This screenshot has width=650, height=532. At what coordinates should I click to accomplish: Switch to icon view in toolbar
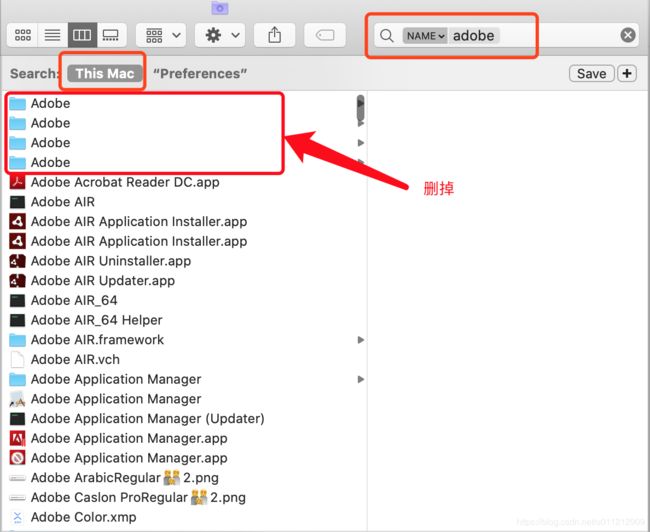coord(22,35)
